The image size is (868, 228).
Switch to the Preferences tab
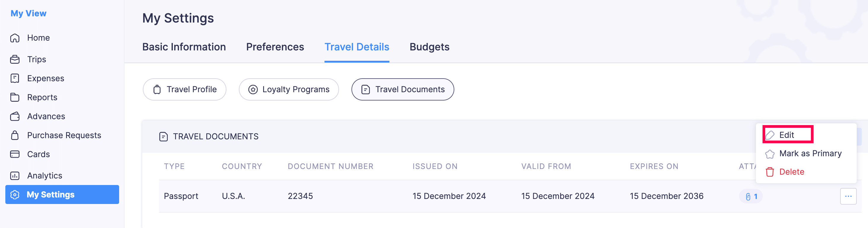tap(275, 47)
